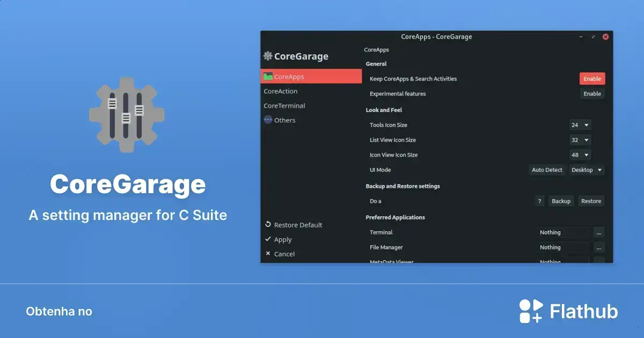Browse for File Manager with ellipsis button
Viewport: 644px width, 338px height.
click(599, 247)
